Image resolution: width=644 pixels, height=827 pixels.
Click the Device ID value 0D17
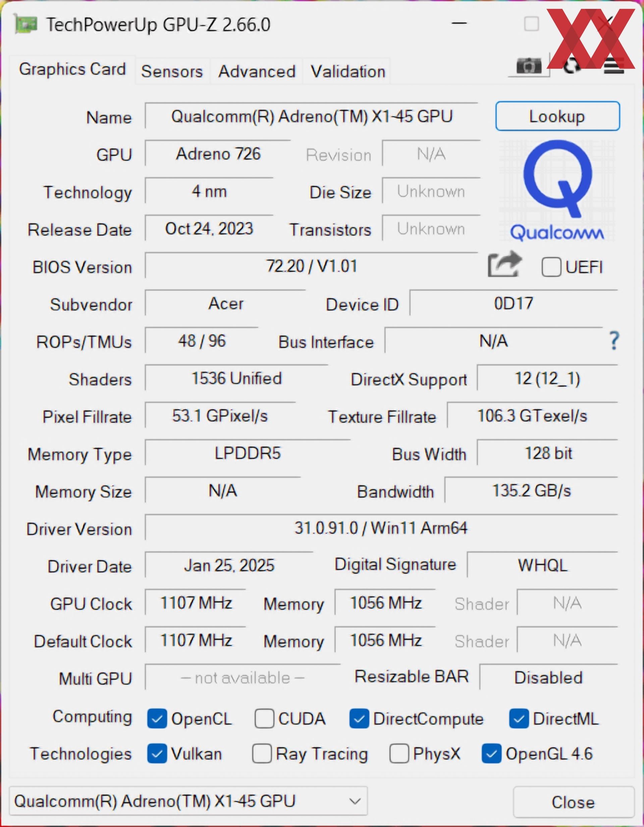click(x=514, y=303)
